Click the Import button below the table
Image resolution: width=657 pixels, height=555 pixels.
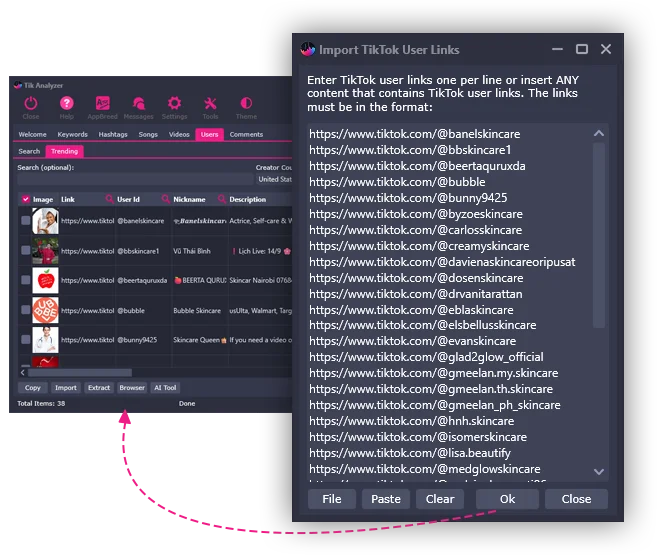[66, 388]
